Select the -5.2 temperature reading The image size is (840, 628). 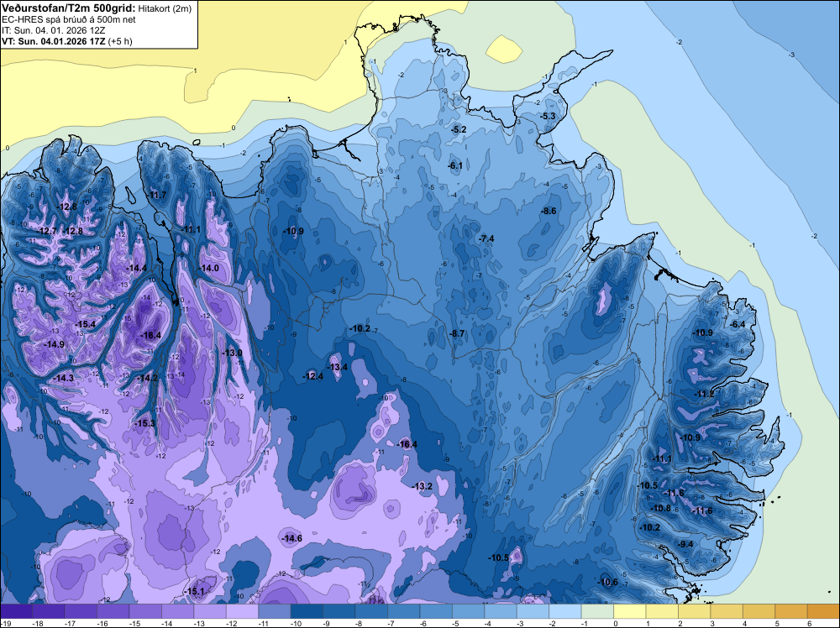coord(459,129)
